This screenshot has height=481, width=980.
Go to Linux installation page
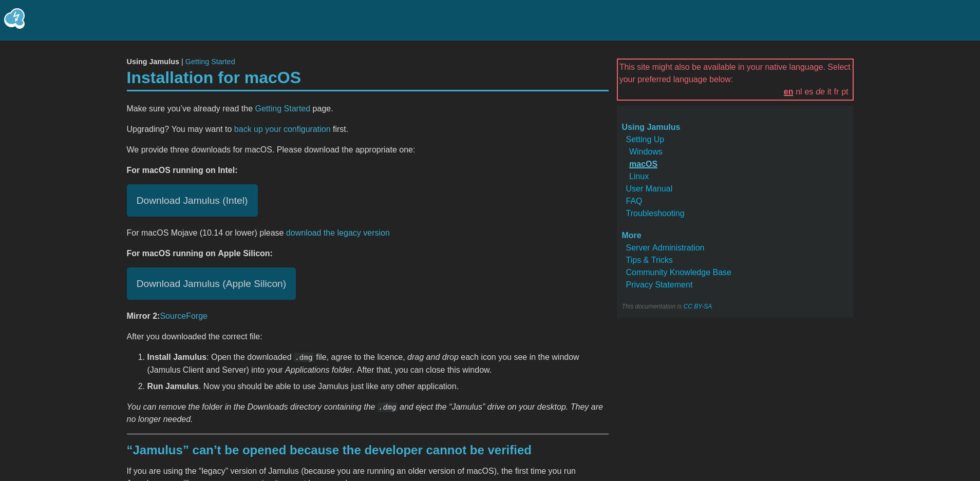tap(639, 177)
